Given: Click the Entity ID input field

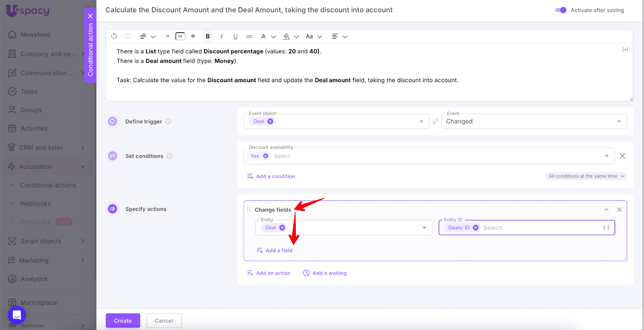Looking at the screenshot, I should point(539,228).
